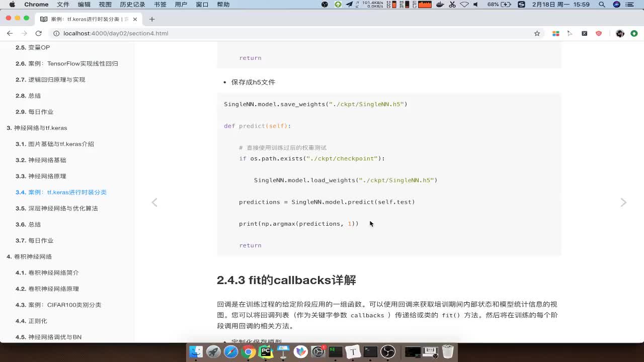Screen dimensions: 644x362
Task: Open section 4.3 CIFAR100类别分类
Action: pyautogui.click(x=58, y=305)
